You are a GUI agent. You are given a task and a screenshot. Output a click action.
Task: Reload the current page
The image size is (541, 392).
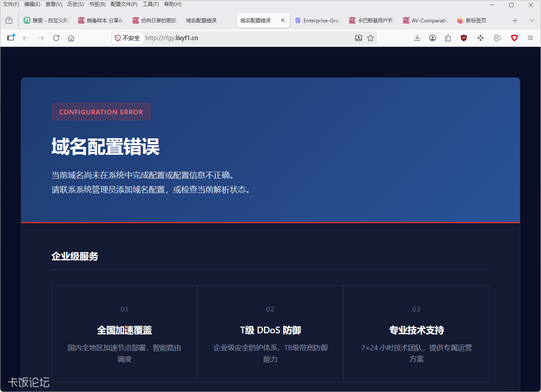56,38
